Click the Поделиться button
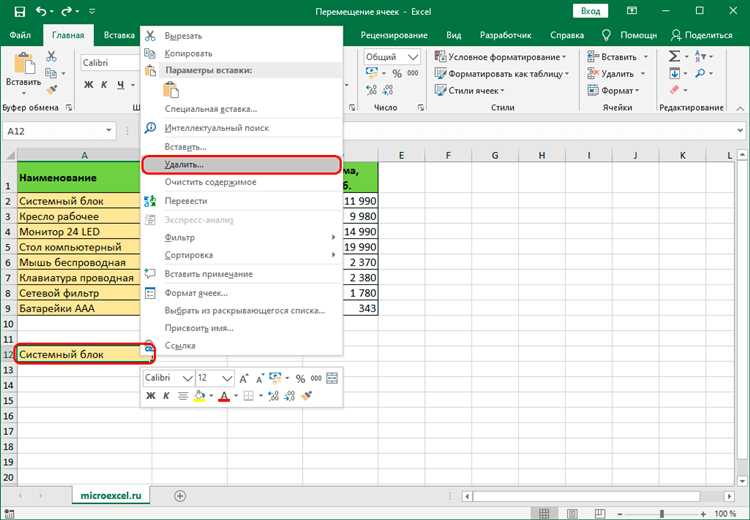Screen dimensions: 750x520 coord(702,35)
